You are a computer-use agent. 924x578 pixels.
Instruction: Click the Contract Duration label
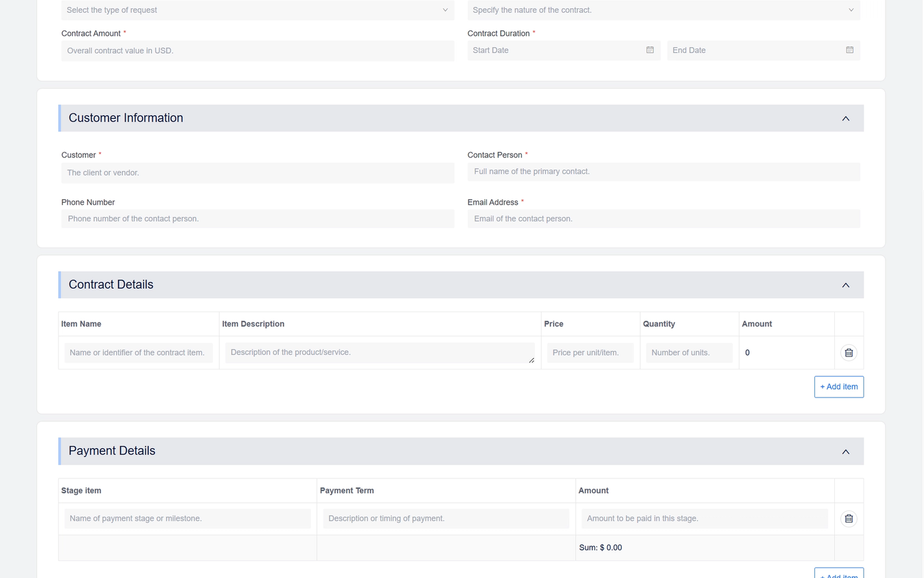click(499, 33)
